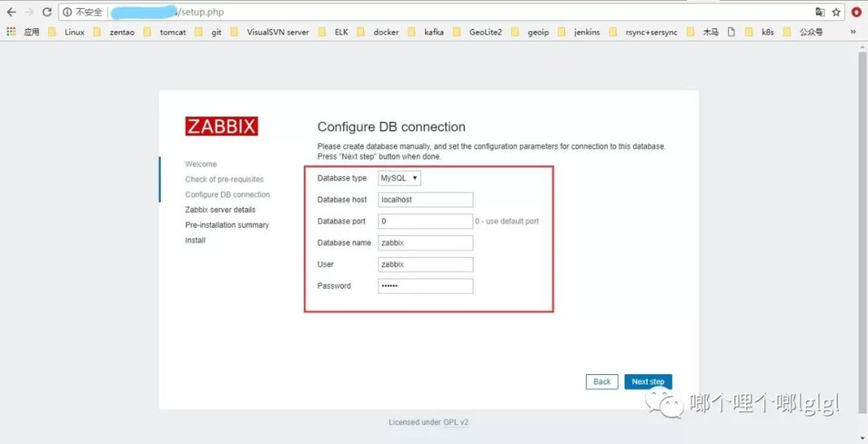868x444 pixels.
Task: Select Welcome step in sidebar
Action: pyautogui.click(x=201, y=165)
